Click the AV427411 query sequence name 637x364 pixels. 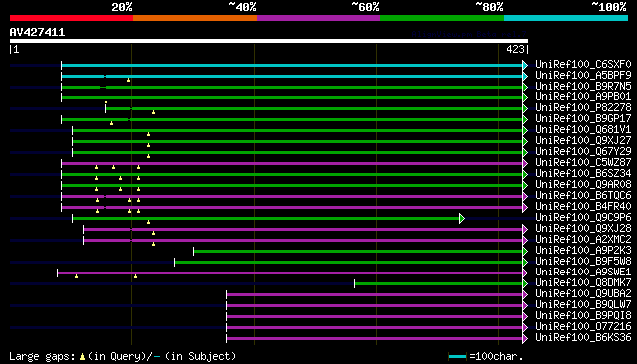(x=37, y=32)
